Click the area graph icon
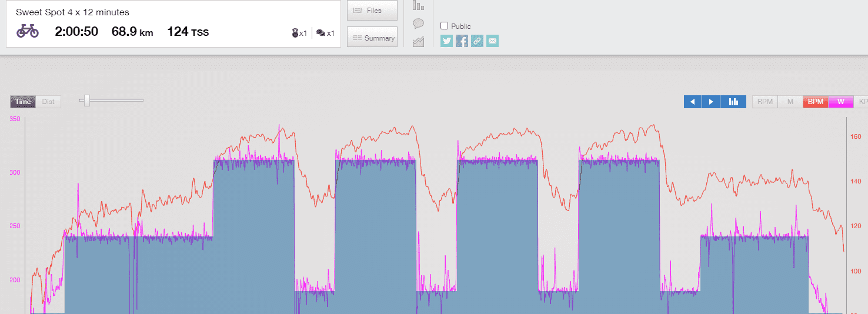The height and width of the screenshot is (314, 868). click(x=418, y=41)
